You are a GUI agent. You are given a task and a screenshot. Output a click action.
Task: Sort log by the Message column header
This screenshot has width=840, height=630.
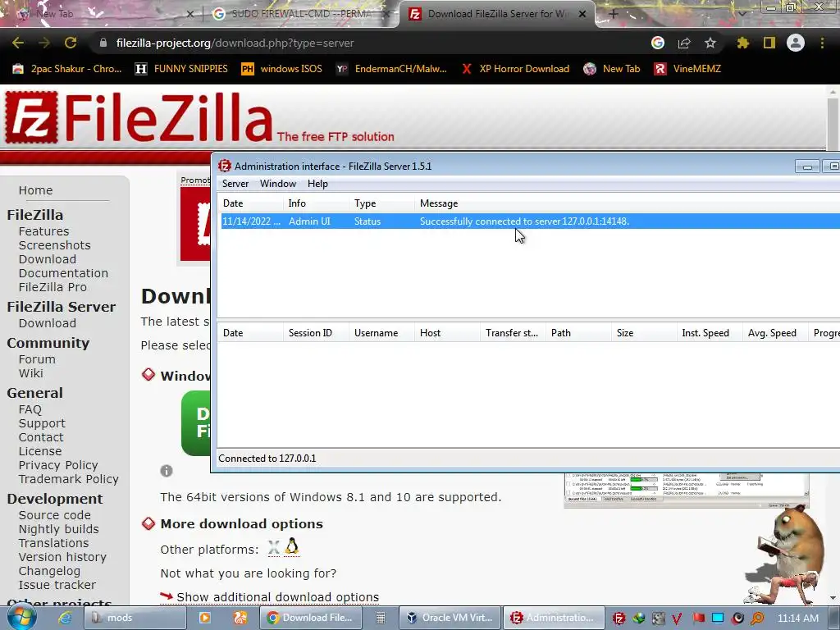click(627, 203)
